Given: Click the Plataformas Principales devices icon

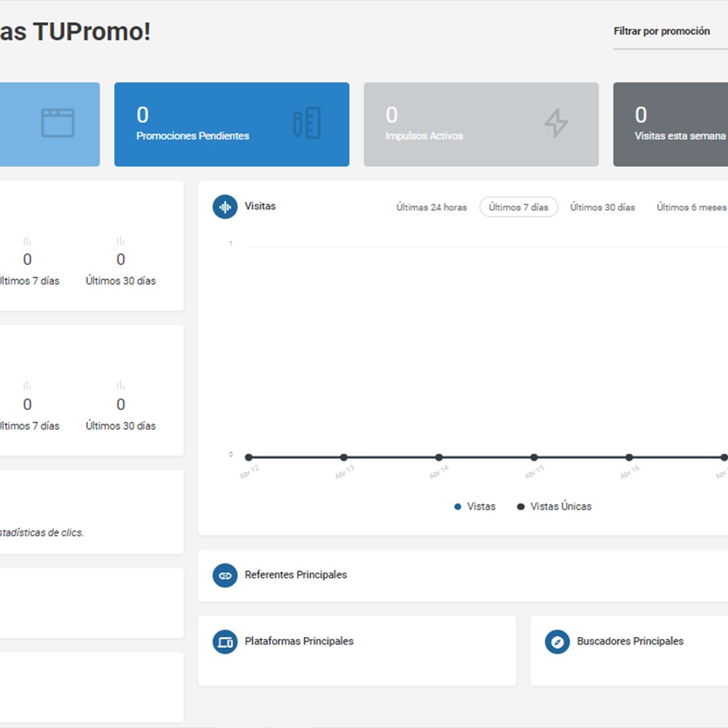Looking at the screenshot, I should (x=224, y=642).
